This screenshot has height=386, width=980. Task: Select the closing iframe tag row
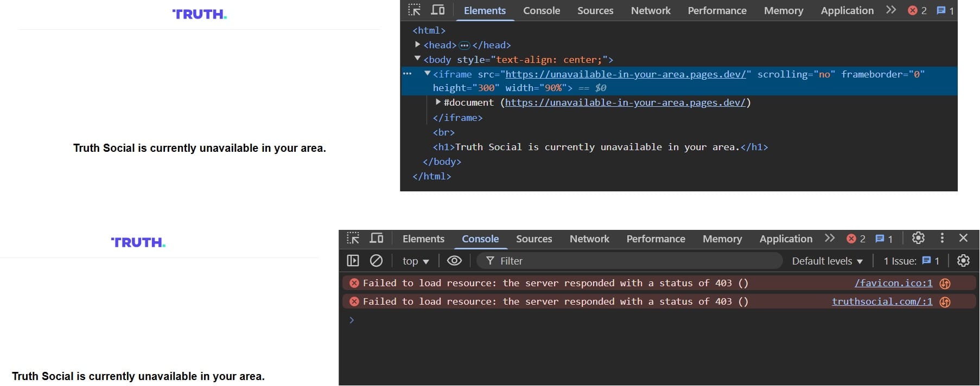pyautogui.click(x=457, y=118)
